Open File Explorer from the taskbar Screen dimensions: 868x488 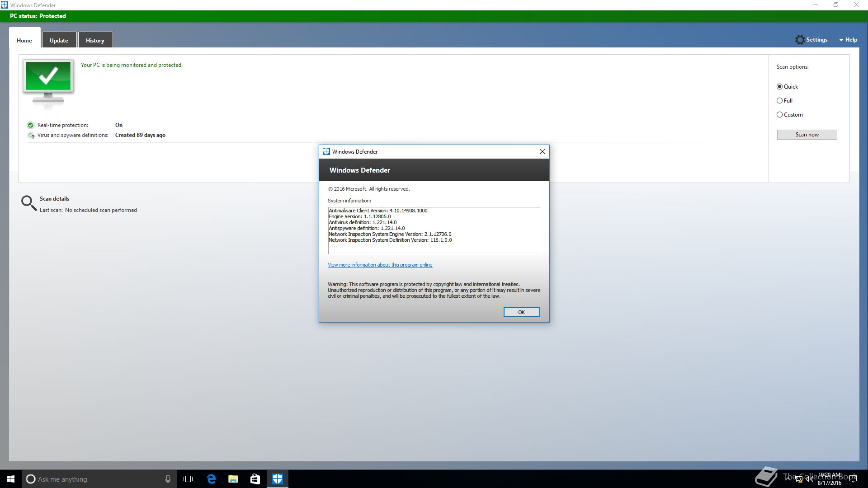pos(233,479)
